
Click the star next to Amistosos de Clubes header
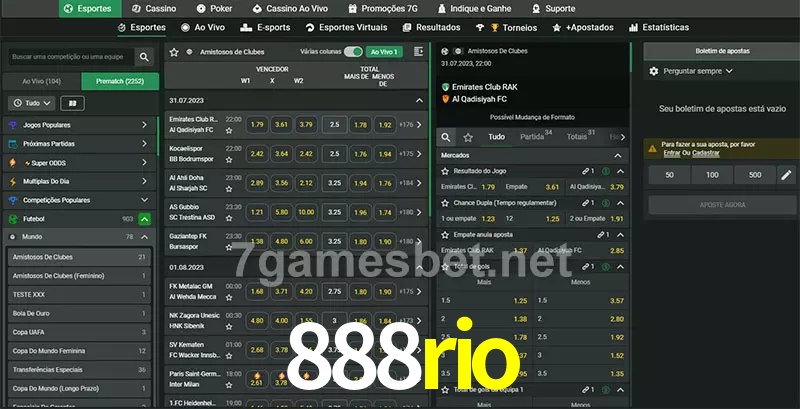174,51
